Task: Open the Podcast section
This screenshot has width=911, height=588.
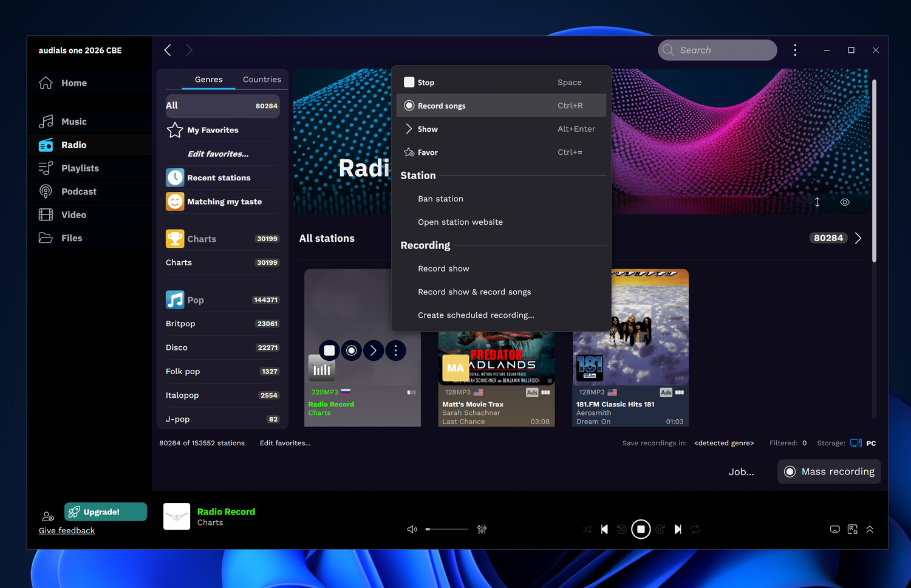Action: pos(67,191)
